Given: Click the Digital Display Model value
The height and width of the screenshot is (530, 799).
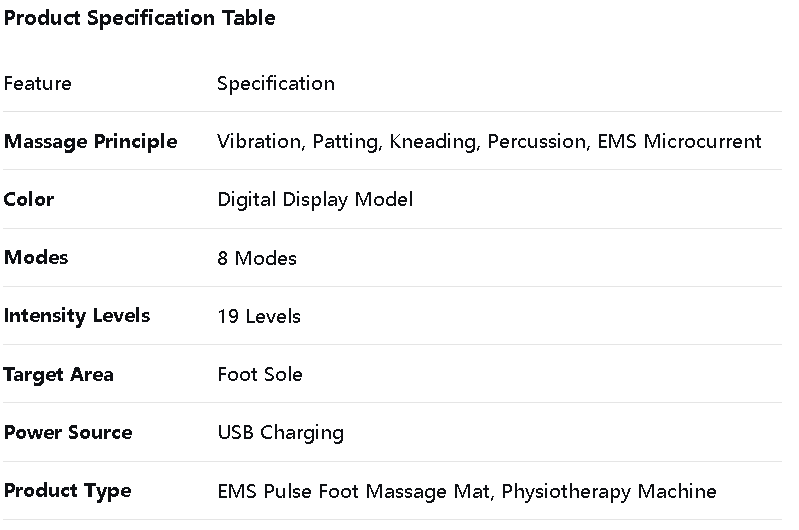Looking at the screenshot, I should coord(315,199).
